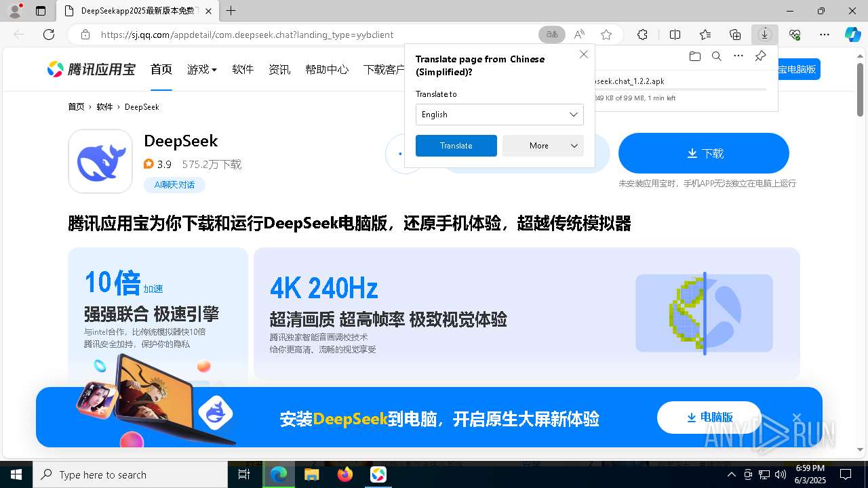Open the clock showing 6:59 PM
The image size is (868, 488).
coord(810,474)
